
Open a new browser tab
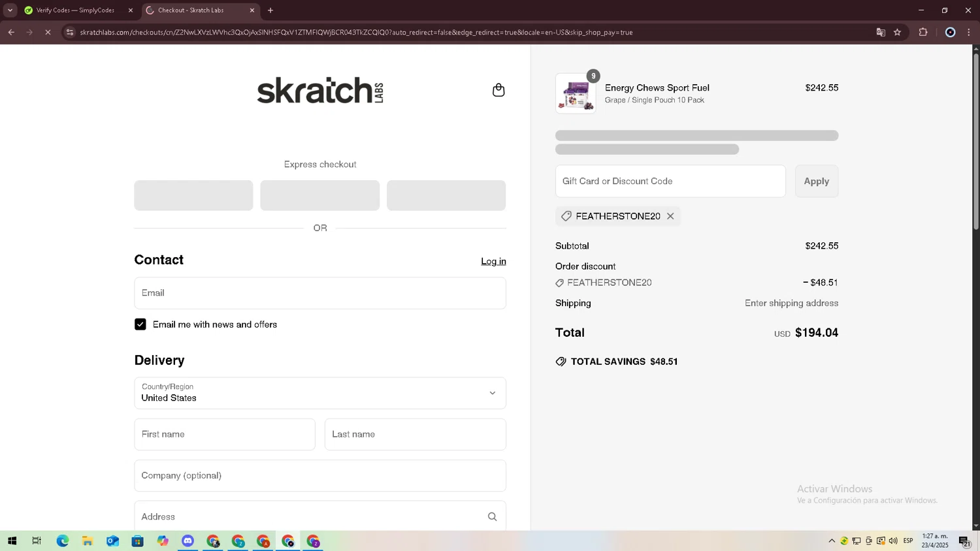click(270, 10)
